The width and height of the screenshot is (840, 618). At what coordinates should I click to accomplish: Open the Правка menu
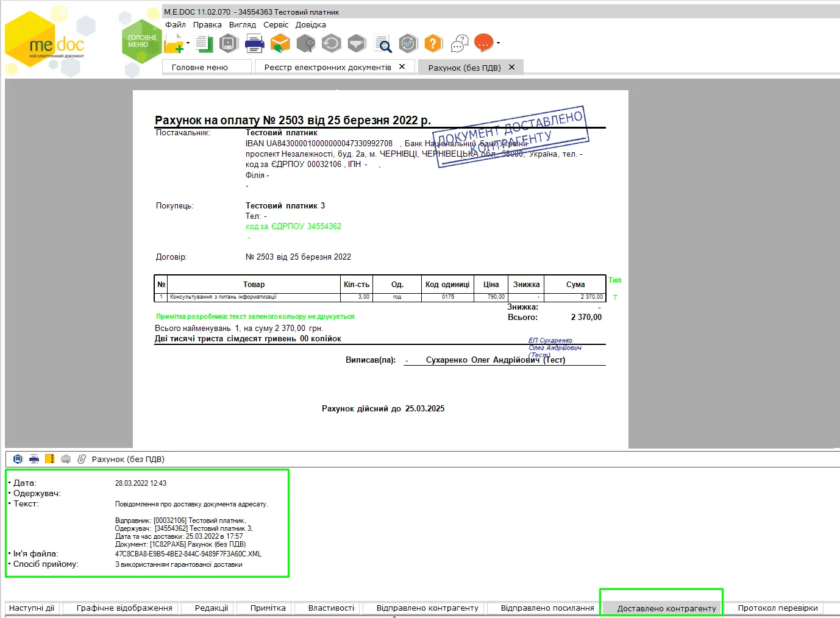207,25
